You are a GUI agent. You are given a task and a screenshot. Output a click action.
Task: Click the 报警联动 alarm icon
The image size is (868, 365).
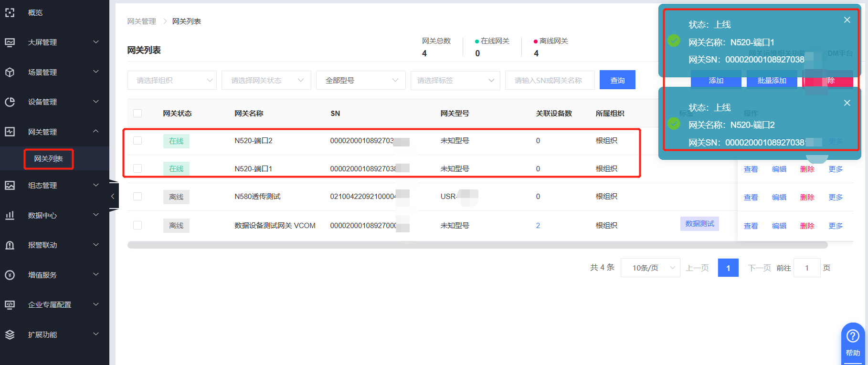[10, 245]
